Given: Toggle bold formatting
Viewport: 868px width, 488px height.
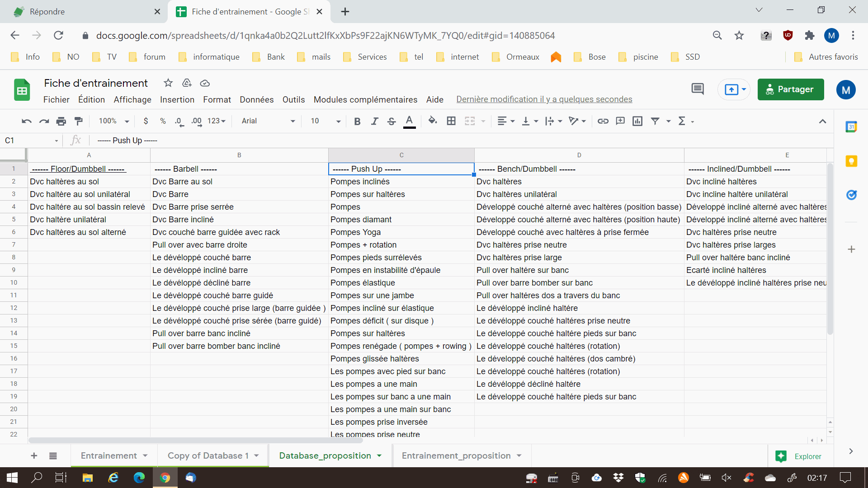Looking at the screenshot, I should click(x=357, y=121).
